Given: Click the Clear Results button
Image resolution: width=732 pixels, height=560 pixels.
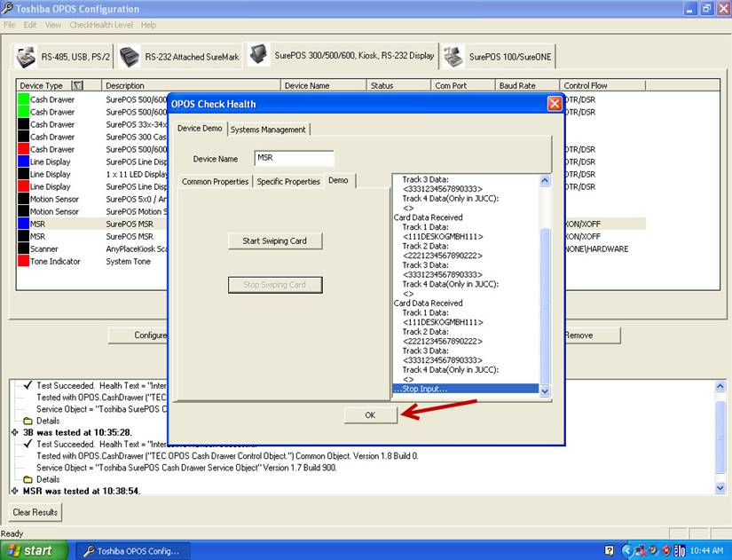Looking at the screenshot, I should 35,512.
